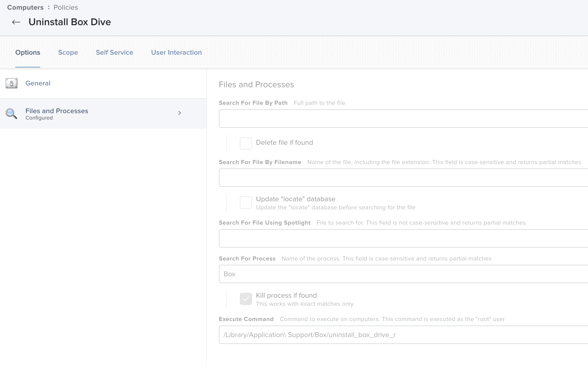Screen dimensions: 588x378
Task: Click the "Configured" status text
Action: click(x=39, y=118)
